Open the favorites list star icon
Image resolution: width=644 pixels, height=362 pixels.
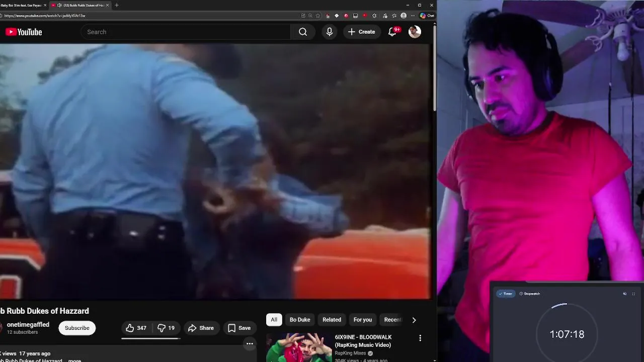394,16
